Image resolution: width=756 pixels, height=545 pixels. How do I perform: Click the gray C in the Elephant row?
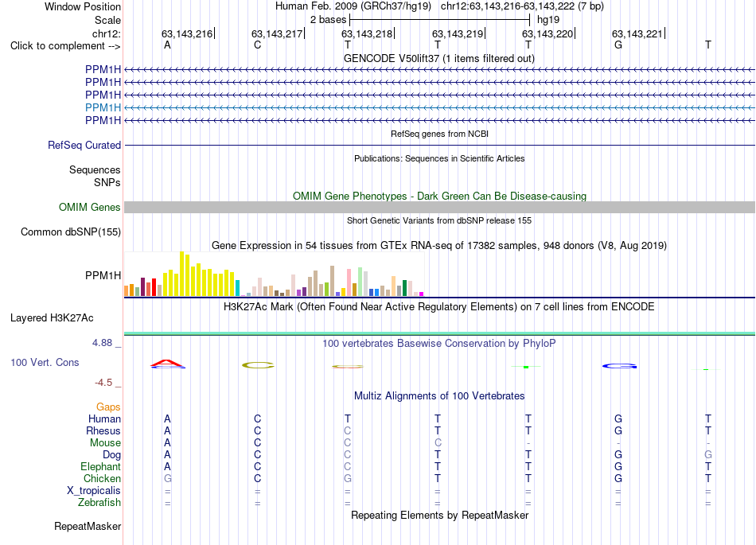click(x=348, y=466)
